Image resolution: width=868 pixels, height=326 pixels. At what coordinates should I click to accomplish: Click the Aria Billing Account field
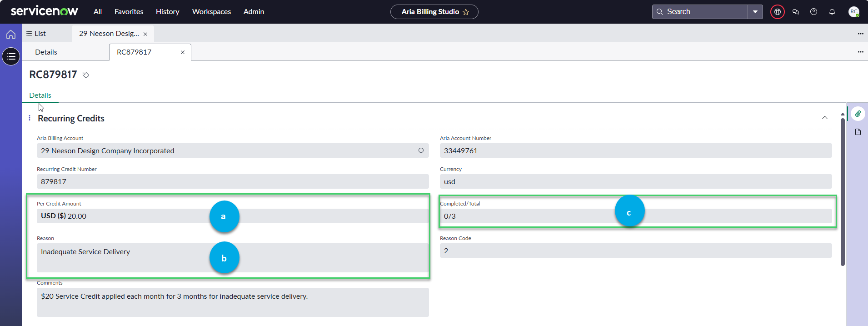pyautogui.click(x=233, y=150)
